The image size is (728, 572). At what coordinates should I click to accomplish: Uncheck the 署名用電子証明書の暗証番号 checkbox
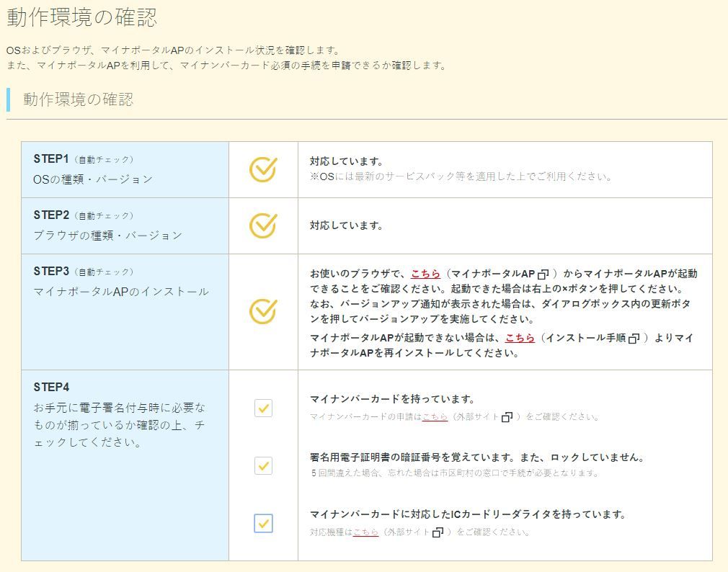[x=263, y=465]
